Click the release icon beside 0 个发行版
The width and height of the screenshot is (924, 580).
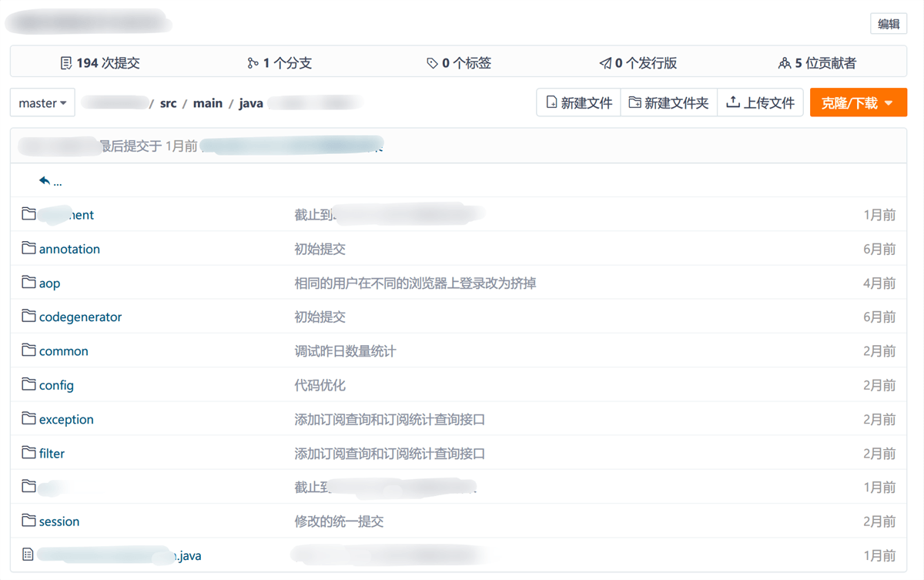click(604, 62)
